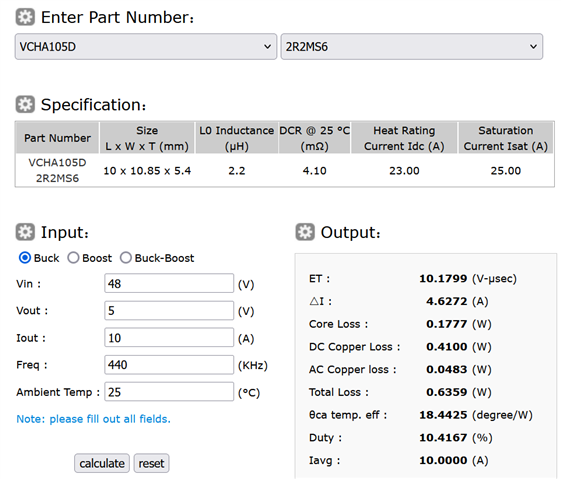Click the Saturation Current Isat column header
Screen dimensions: 561x479
506,138
